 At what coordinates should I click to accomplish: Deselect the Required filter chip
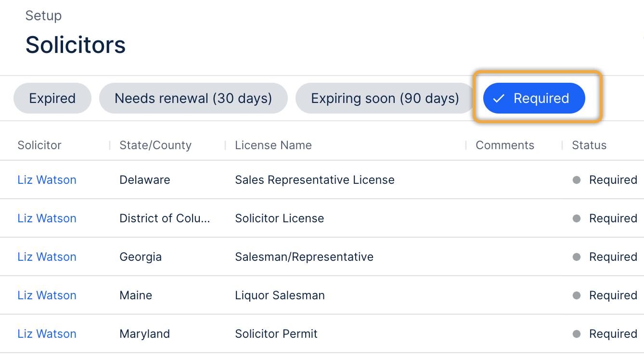point(534,98)
